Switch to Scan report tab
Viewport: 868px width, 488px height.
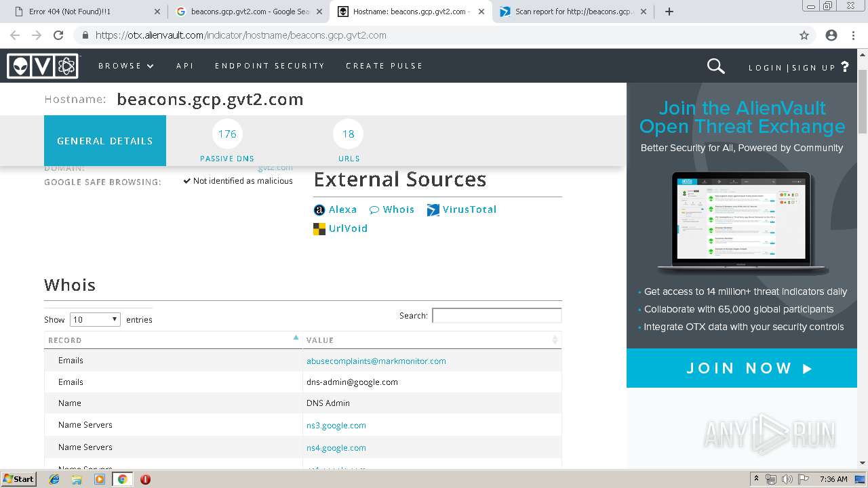(572, 12)
